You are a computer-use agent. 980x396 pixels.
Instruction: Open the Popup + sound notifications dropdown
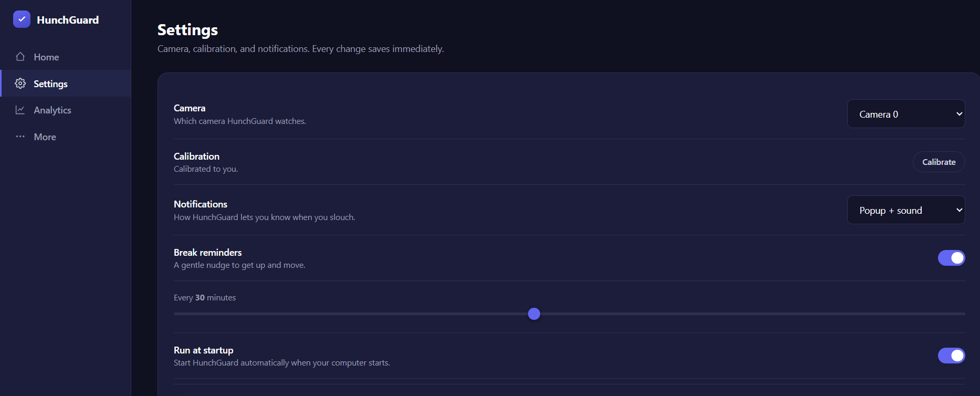[906, 210]
